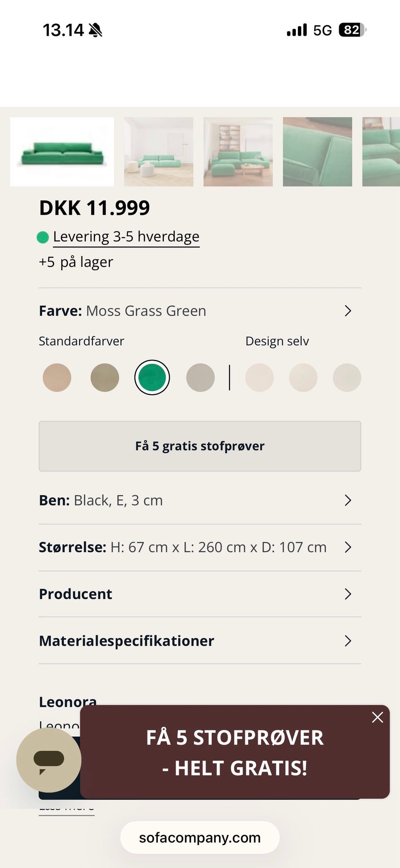Tap the sofacompany.com address pill
This screenshot has width=400, height=868.
(x=200, y=838)
